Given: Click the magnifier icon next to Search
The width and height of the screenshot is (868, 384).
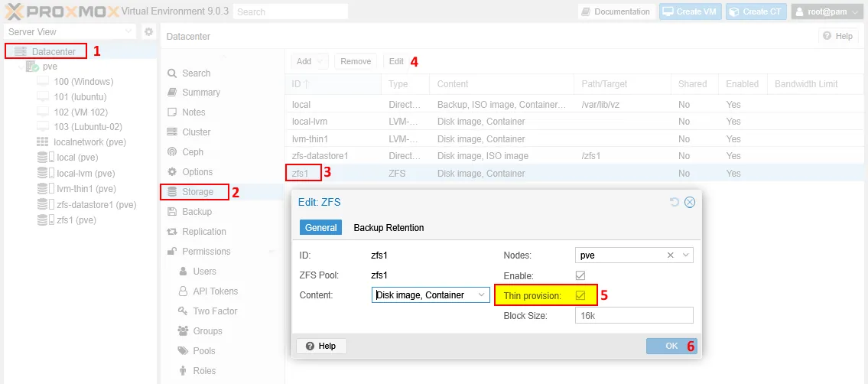Looking at the screenshot, I should 172,73.
